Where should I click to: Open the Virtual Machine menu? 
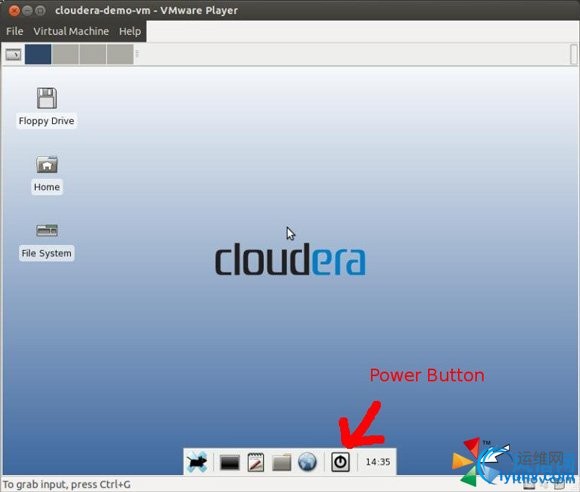coord(71,31)
